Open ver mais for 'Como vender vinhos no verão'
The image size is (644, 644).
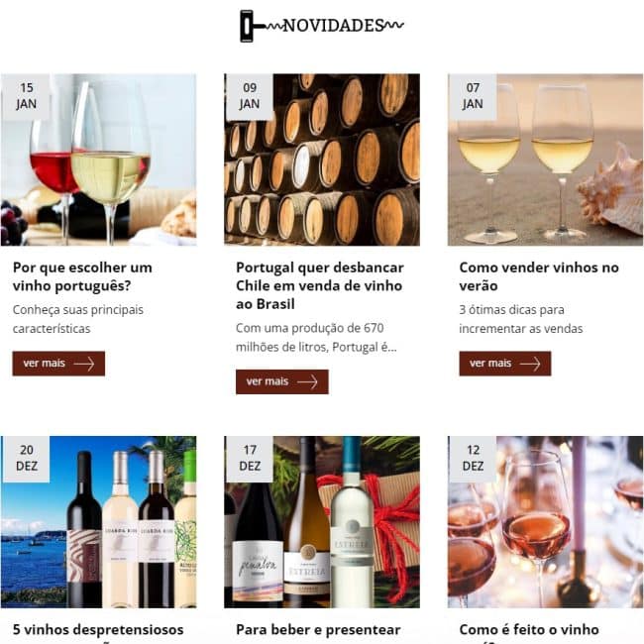(505, 364)
